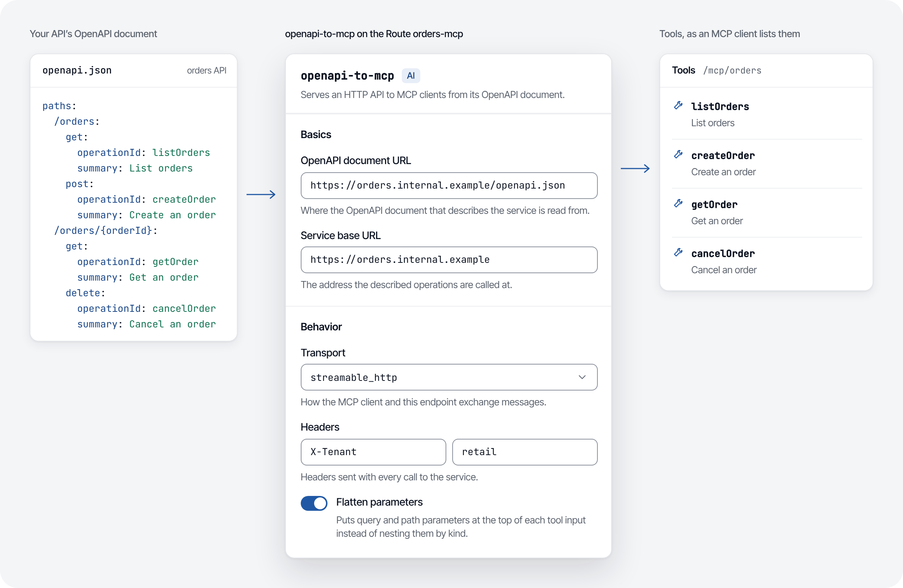Click the wrench icon beside createOrder
The height and width of the screenshot is (588, 903).
pos(678,154)
